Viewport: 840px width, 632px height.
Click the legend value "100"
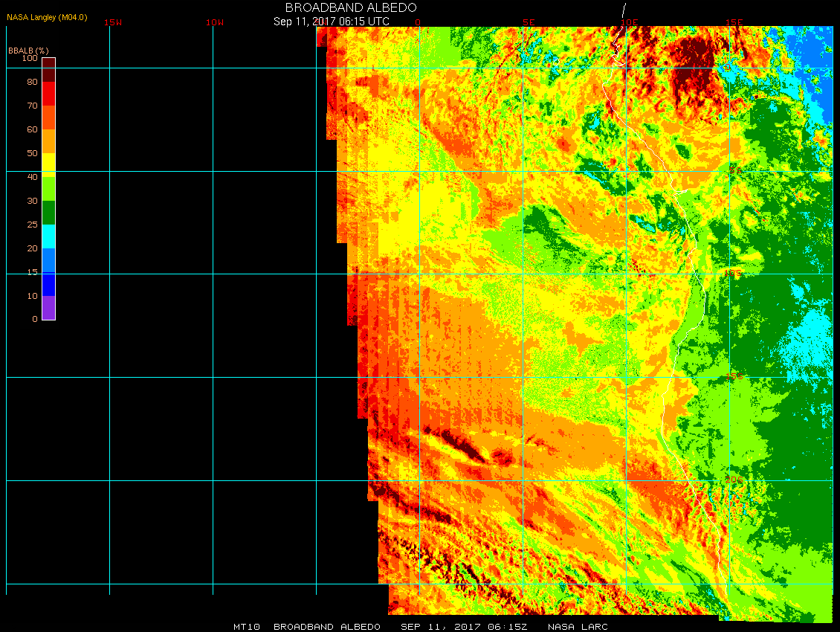tap(30, 58)
